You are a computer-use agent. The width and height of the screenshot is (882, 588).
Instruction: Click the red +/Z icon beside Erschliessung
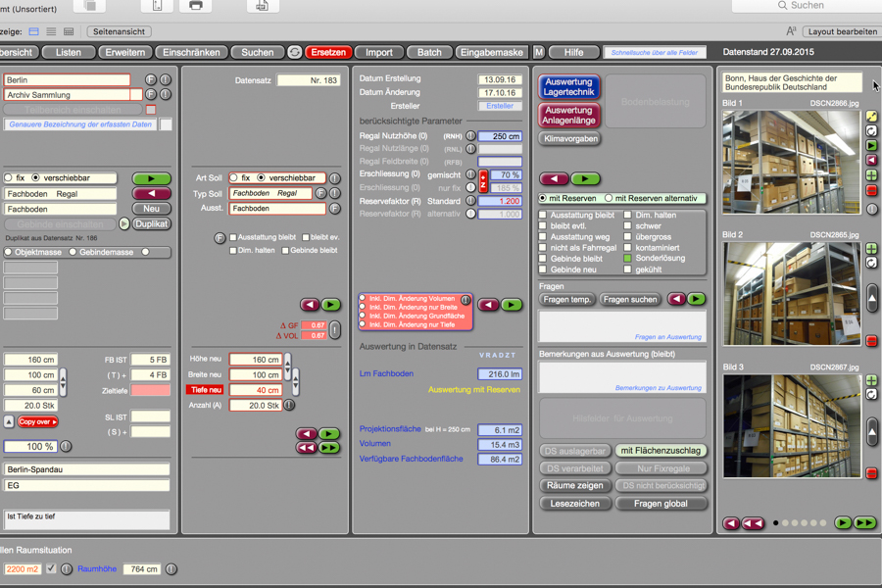point(483,180)
